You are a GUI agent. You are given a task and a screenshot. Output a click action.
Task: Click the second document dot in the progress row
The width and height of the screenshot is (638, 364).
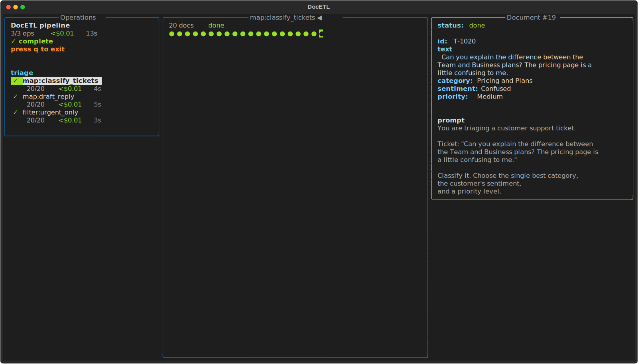pyautogui.click(x=180, y=34)
